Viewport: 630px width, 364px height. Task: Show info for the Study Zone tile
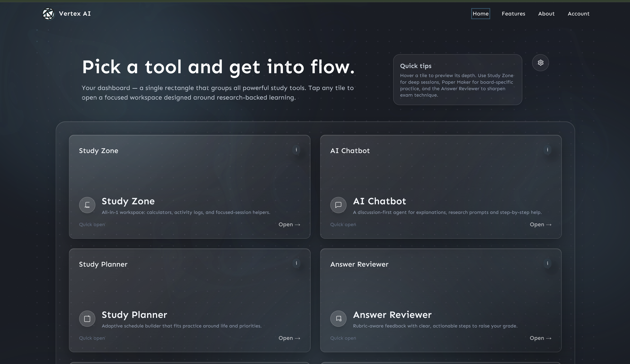point(296,150)
